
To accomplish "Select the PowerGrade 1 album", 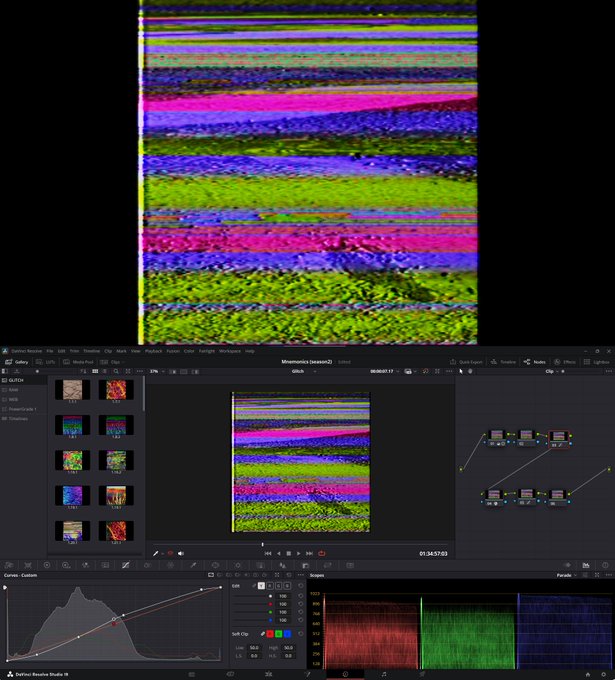I will click(x=23, y=409).
